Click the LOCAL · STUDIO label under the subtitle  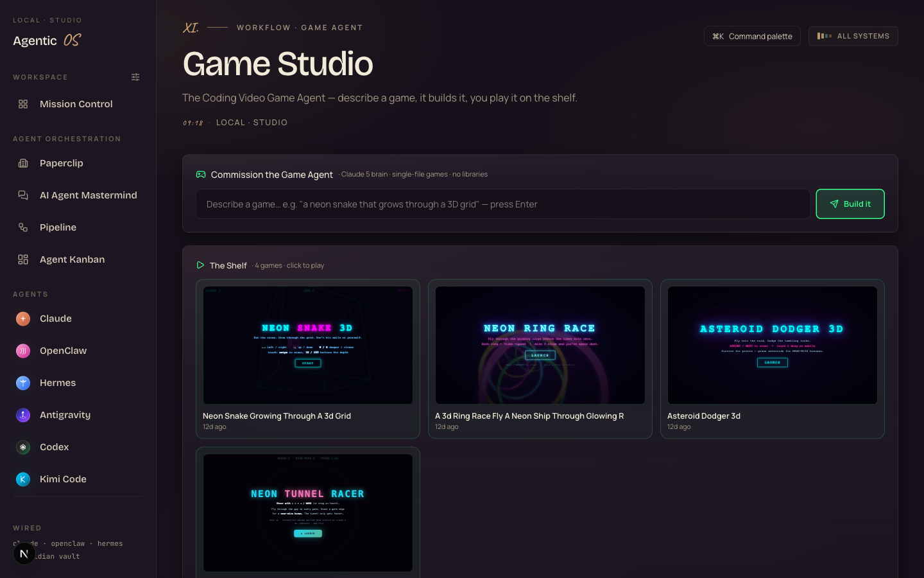coord(252,123)
